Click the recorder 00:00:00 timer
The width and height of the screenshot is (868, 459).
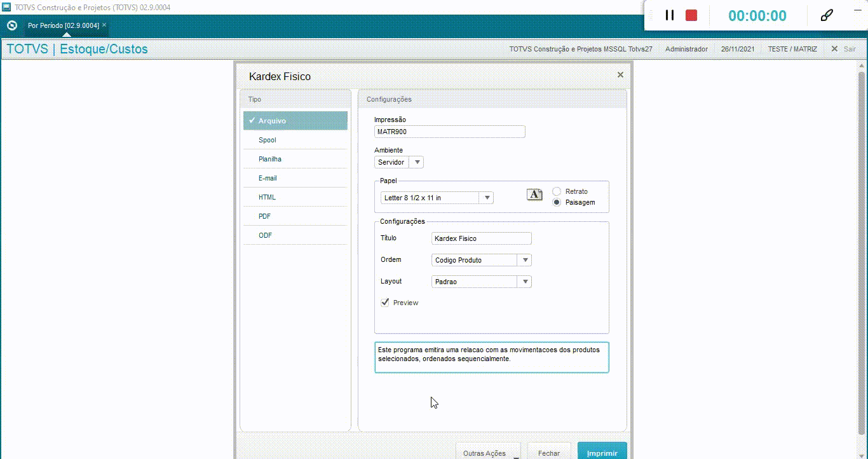pos(757,16)
